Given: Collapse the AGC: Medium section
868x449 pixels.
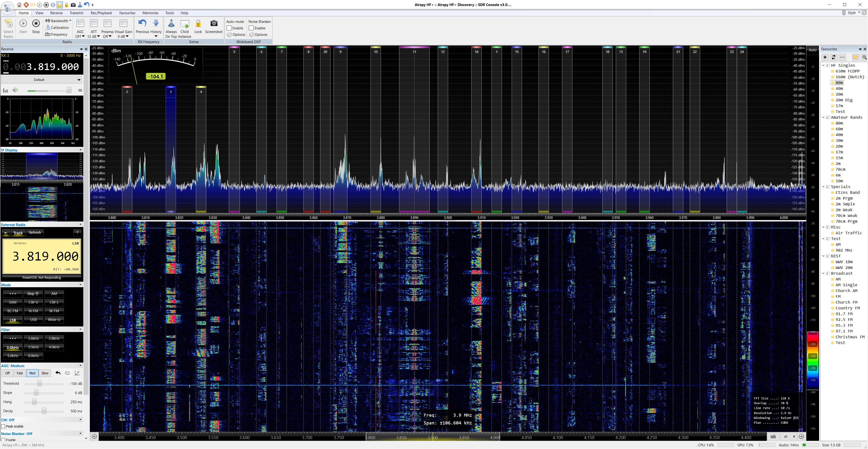Looking at the screenshot, I should tap(80, 365).
